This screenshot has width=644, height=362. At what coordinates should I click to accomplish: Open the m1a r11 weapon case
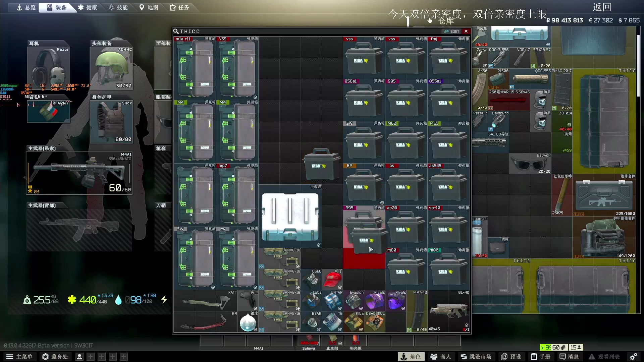coord(195,68)
